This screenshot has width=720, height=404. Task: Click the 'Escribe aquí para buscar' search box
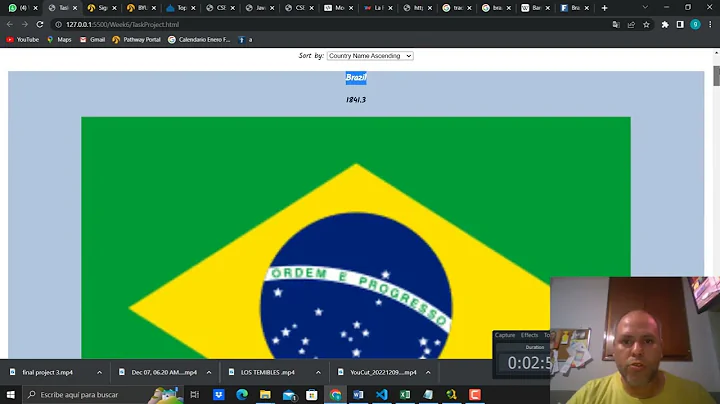(x=102, y=395)
